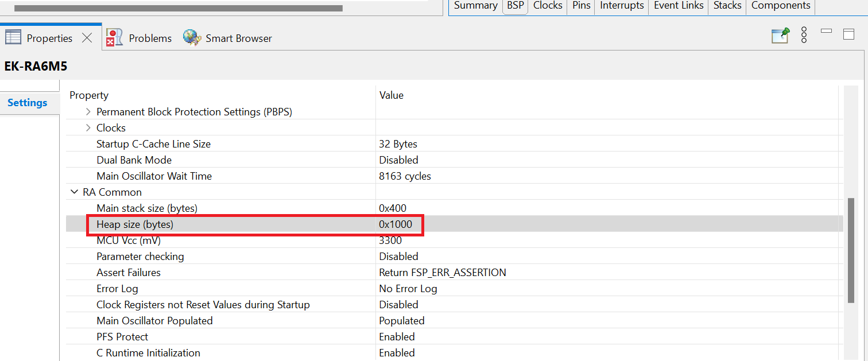Screen dimensions: 868x361
Task: Switch to the Components tab
Action: click(x=781, y=6)
